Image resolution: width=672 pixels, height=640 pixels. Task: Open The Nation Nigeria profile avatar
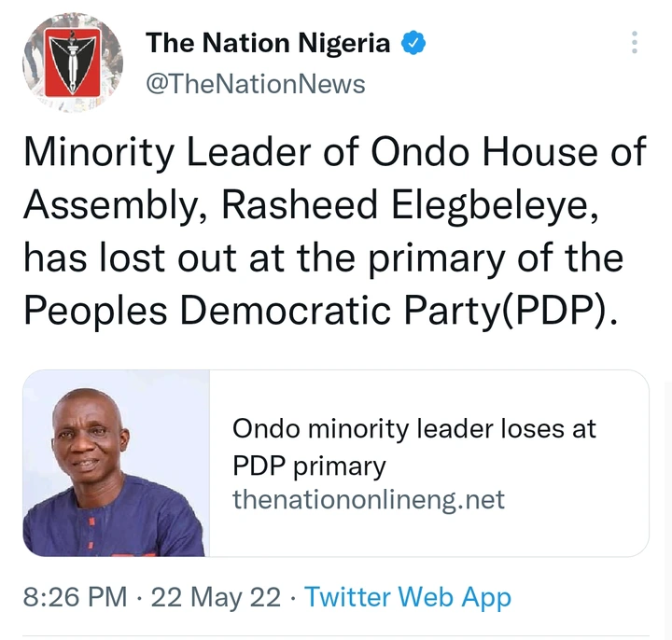point(73,63)
